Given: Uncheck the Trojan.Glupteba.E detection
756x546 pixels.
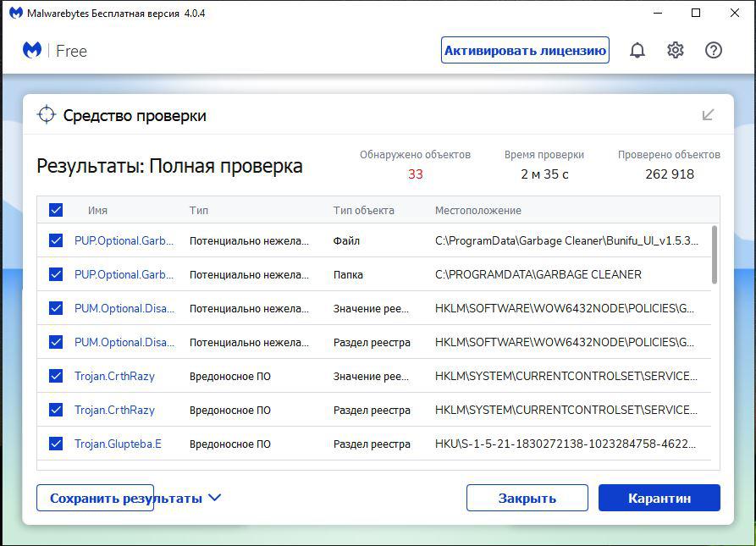Looking at the screenshot, I should [x=56, y=444].
